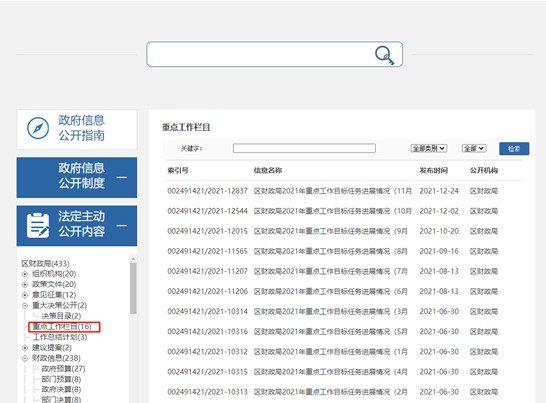The width and height of the screenshot is (546, 403).
Task: Click the 公开机构 column header
Action: (x=484, y=170)
